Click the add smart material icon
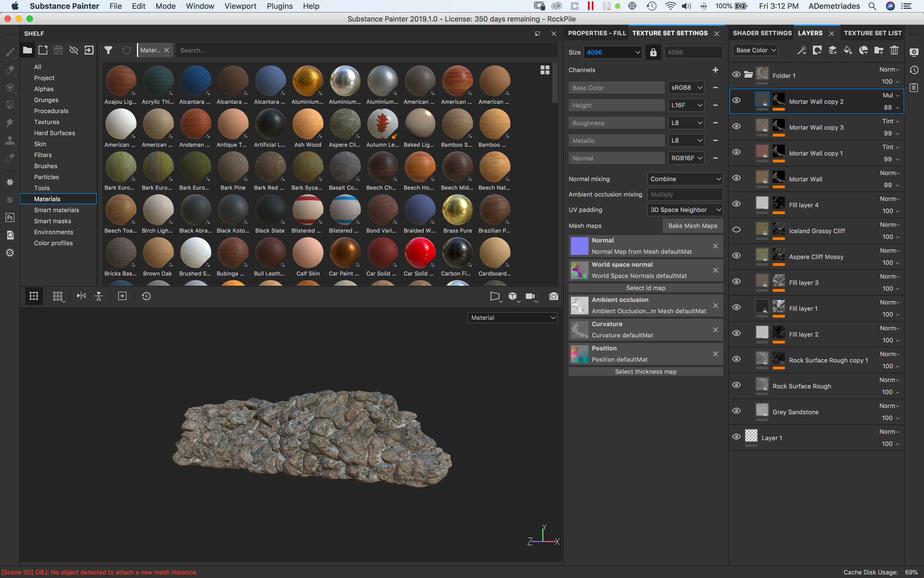The image size is (924, 578). [863, 50]
